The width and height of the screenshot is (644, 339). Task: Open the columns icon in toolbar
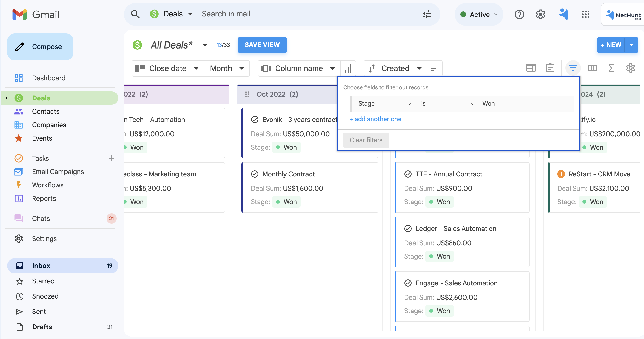click(592, 68)
